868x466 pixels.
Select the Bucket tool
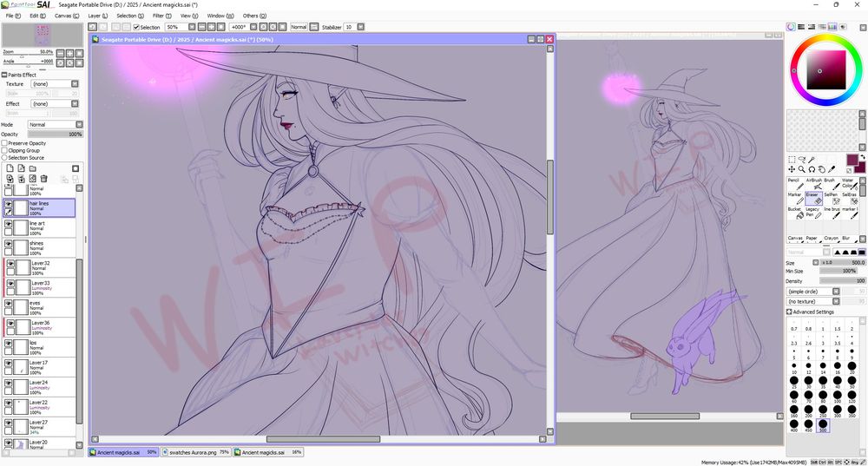coord(795,213)
